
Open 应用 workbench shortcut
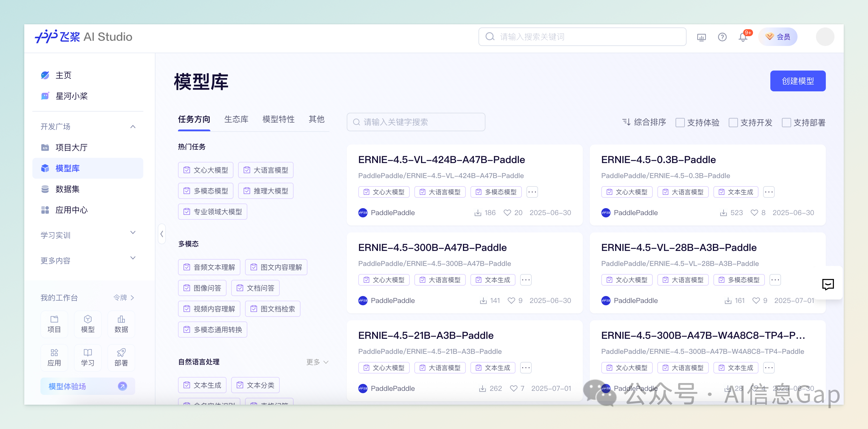point(54,358)
